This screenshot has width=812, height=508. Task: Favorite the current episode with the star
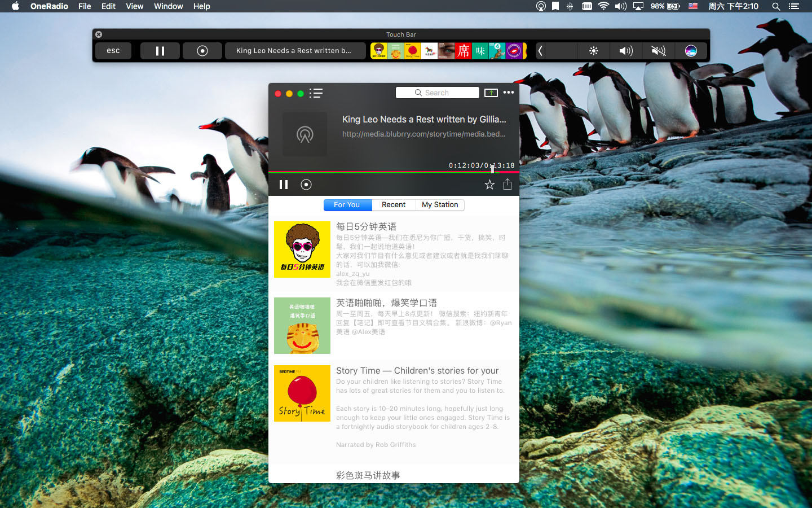(489, 185)
